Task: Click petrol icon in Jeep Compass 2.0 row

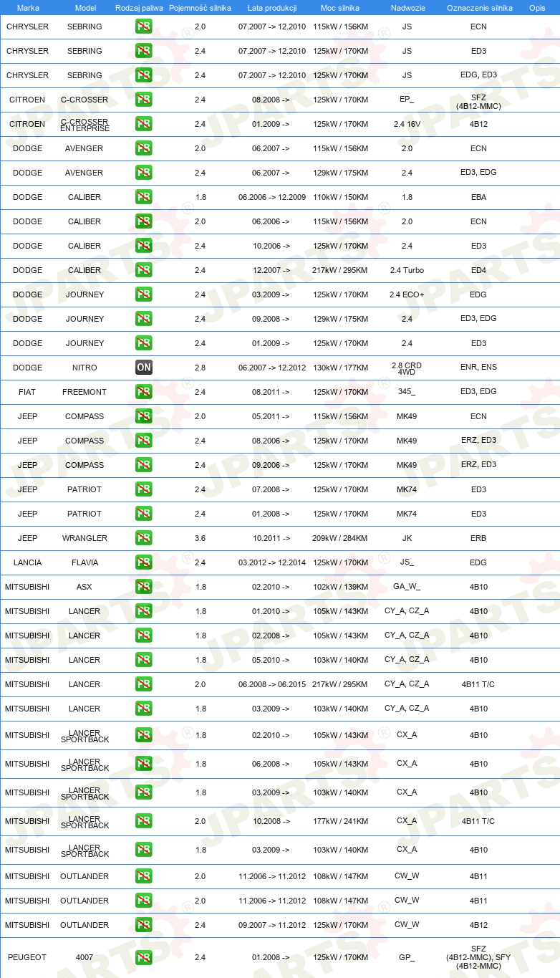Action: 144,416
